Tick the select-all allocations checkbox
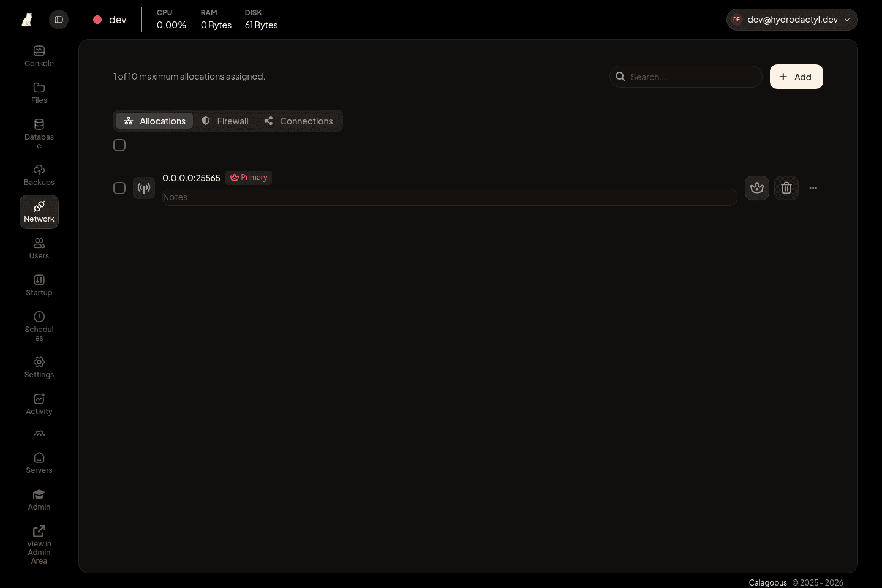 119,145
